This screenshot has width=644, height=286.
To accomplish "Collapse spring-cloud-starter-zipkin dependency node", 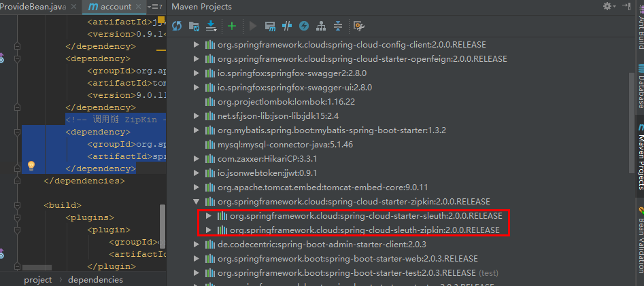I will [197, 202].
